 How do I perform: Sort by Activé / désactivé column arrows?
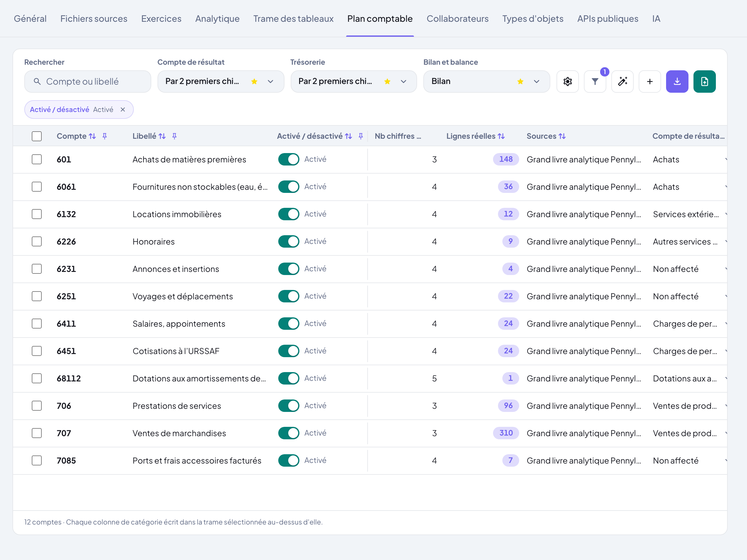pos(349,136)
